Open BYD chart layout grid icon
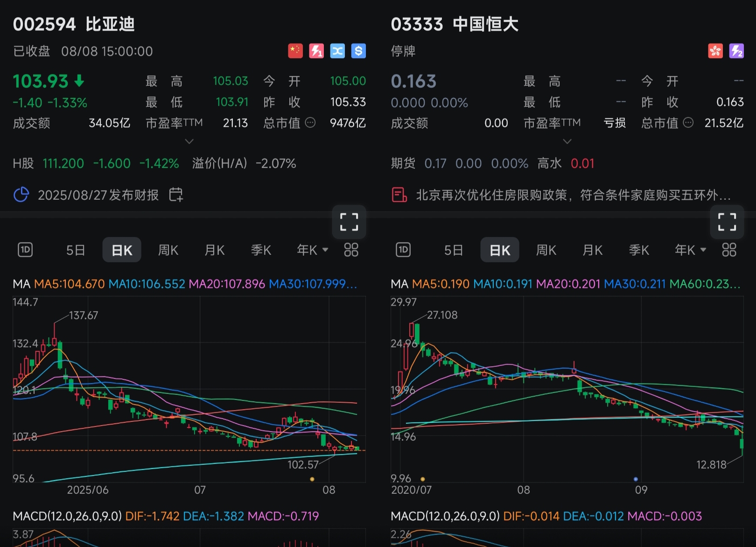 351,250
